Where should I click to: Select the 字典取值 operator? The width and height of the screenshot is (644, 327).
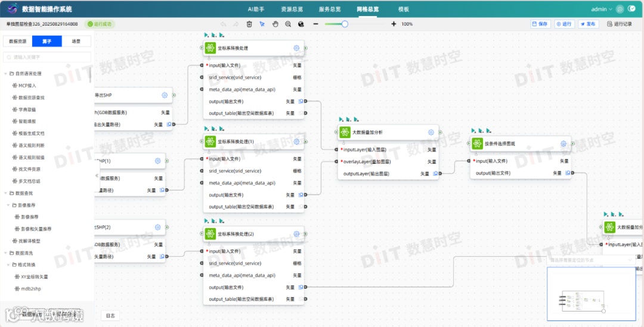(x=24, y=110)
